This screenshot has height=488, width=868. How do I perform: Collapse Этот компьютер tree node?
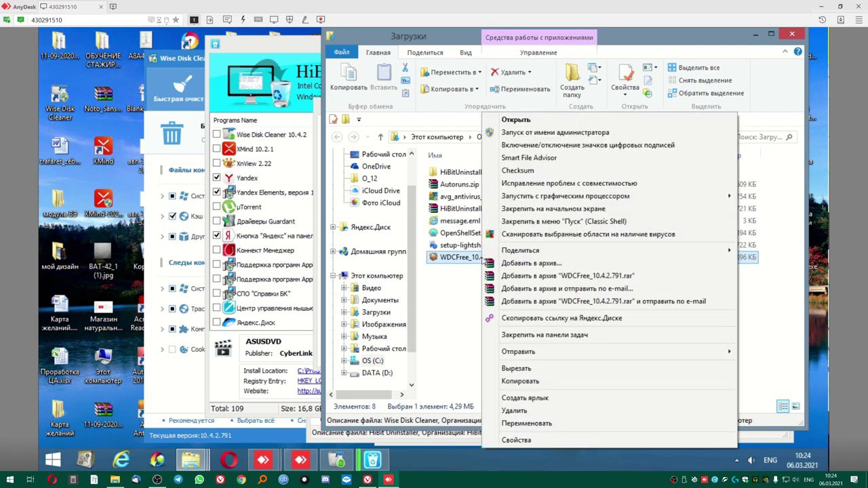(x=333, y=276)
